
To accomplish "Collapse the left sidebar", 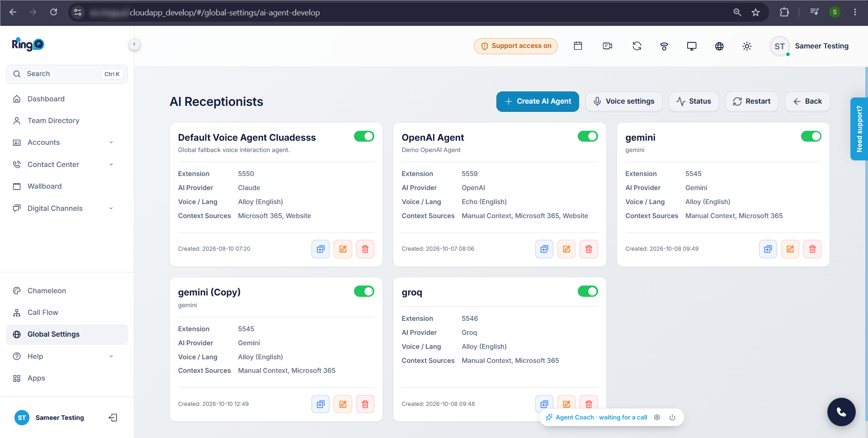I will 134,44.
